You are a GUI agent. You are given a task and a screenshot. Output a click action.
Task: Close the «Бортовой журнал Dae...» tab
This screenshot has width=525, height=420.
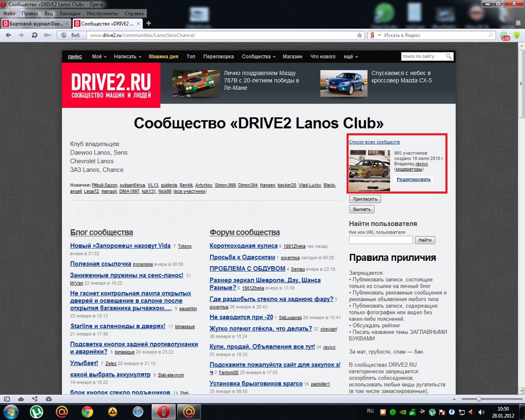click(x=67, y=24)
